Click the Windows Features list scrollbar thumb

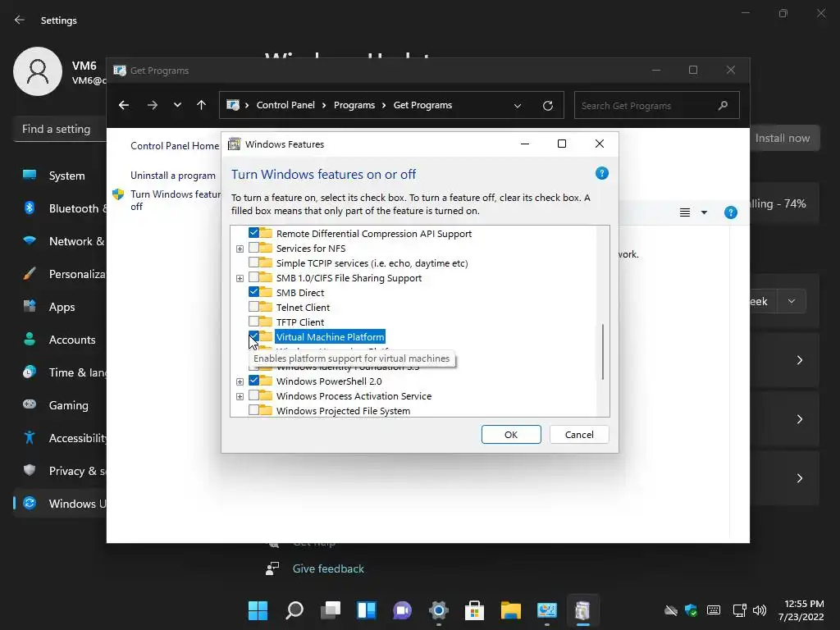tap(603, 351)
